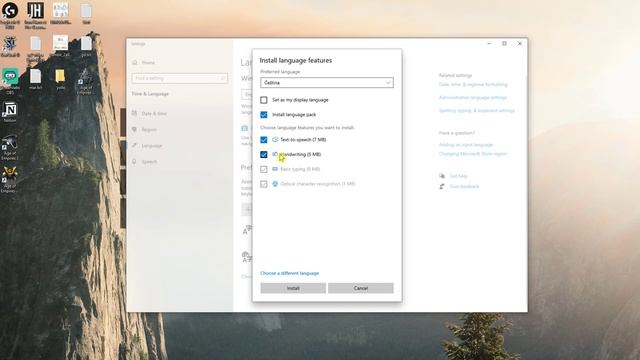Select the blue emblem shortcut below G HUB
The height and width of the screenshot is (360, 640).
[10, 46]
